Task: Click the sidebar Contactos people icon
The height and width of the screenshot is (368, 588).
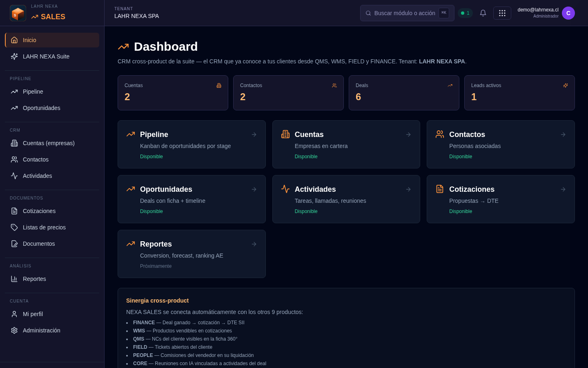Action: click(x=14, y=159)
